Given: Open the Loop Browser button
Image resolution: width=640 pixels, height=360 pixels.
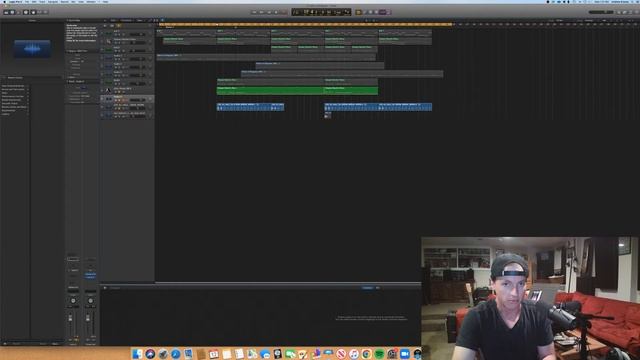Looking at the screenshot, I should pyautogui.click(x=631, y=12).
